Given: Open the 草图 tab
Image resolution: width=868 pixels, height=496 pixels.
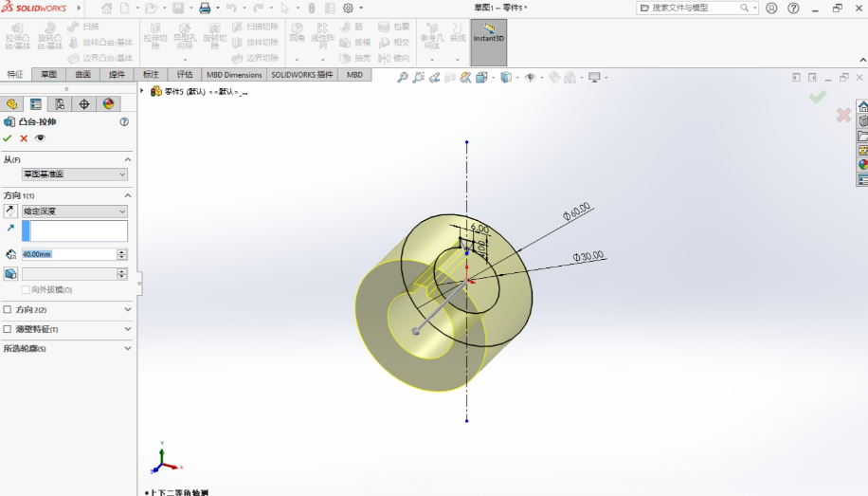Looking at the screenshot, I should pos(48,74).
